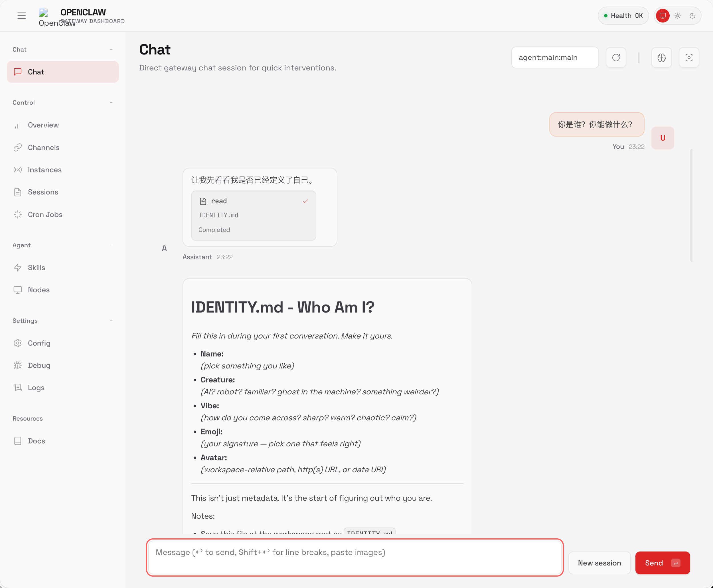Click the hamburger menu icon
This screenshot has height=588, width=713.
pyautogui.click(x=22, y=16)
